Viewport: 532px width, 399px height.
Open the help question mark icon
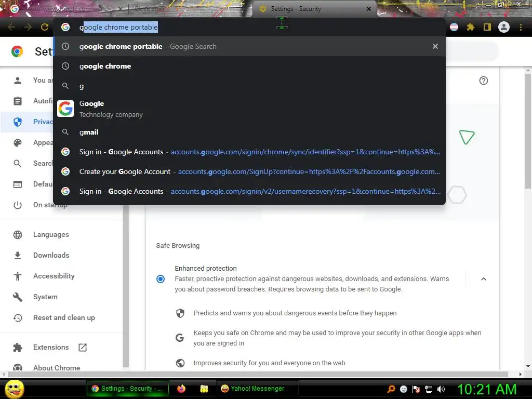tap(484, 81)
